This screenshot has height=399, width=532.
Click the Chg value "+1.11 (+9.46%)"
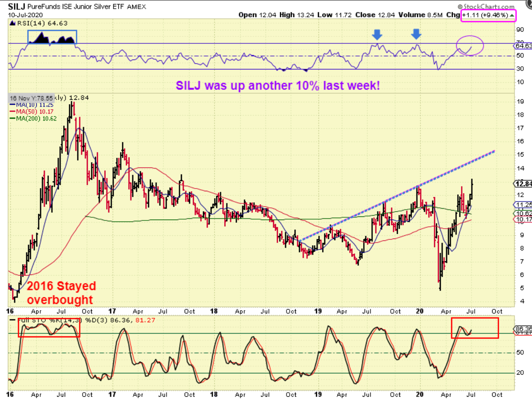(485, 15)
